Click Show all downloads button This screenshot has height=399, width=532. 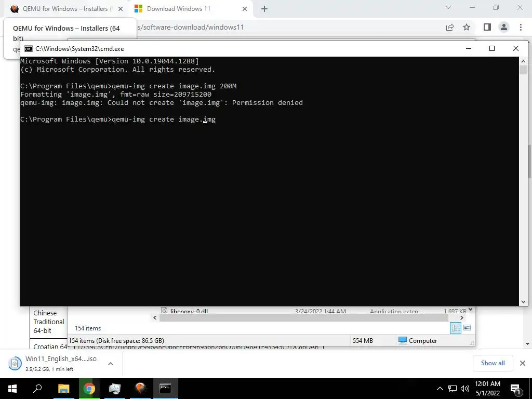tap(493, 363)
